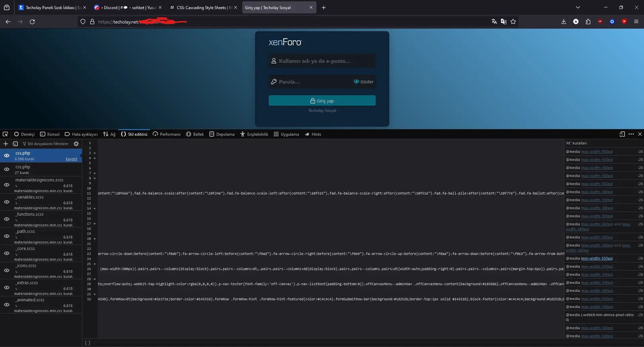Open the Performans panel

(x=167, y=134)
